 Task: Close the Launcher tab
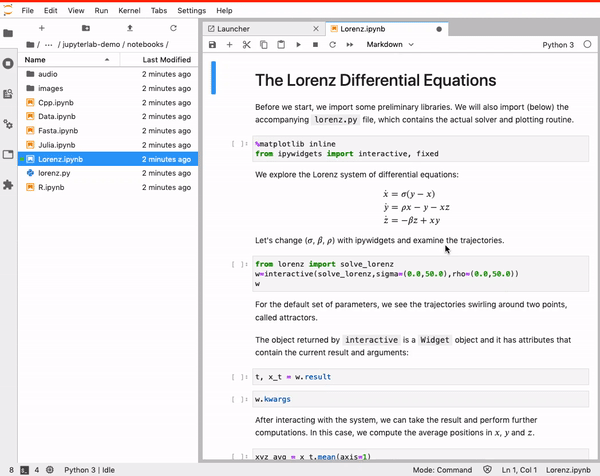tap(316, 29)
